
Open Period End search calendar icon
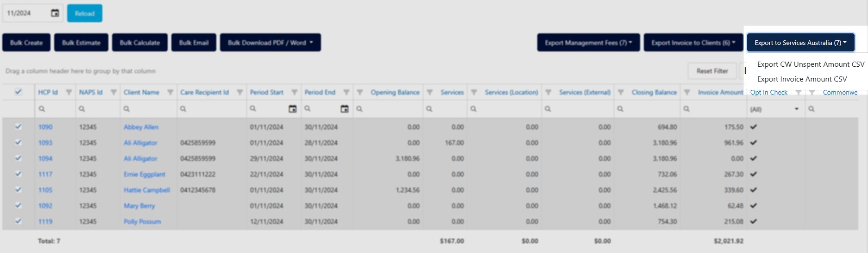345,109
